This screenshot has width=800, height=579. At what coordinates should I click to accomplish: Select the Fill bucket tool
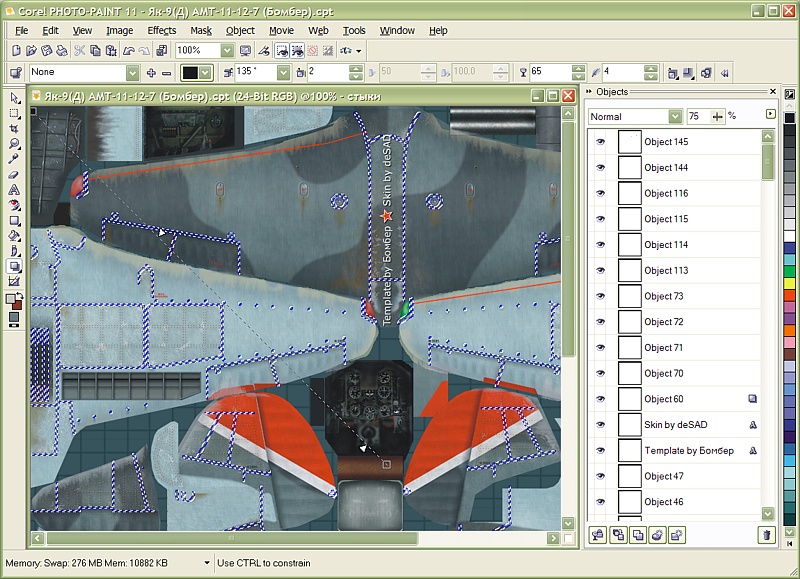point(14,236)
